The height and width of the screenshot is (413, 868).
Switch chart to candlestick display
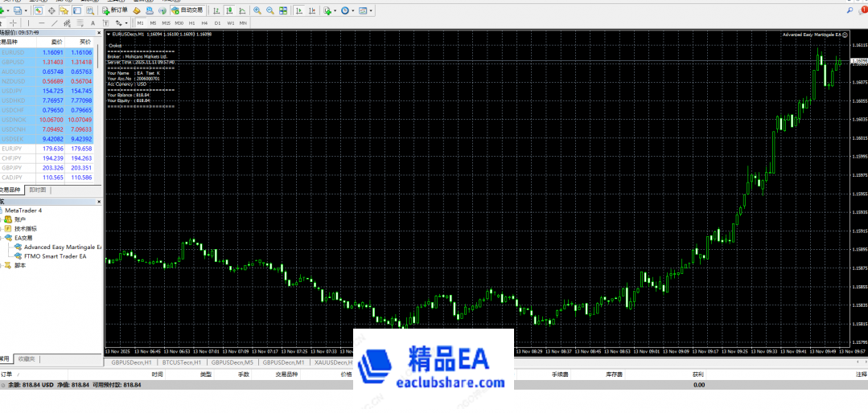click(x=230, y=10)
